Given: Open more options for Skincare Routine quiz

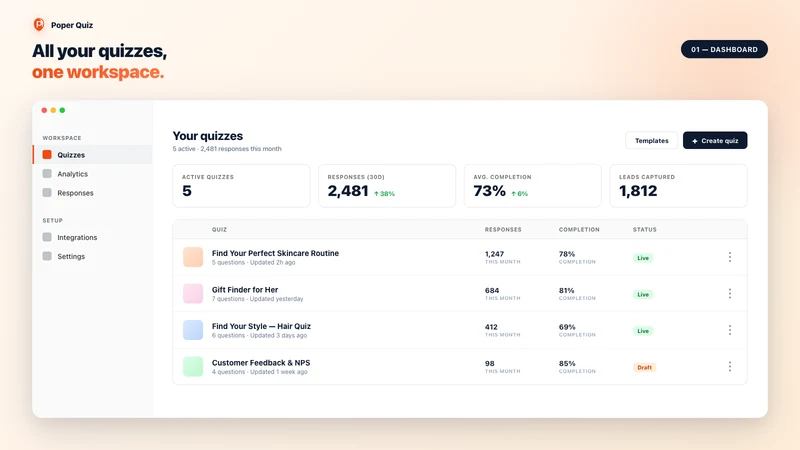Looking at the screenshot, I should pos(730,257).
